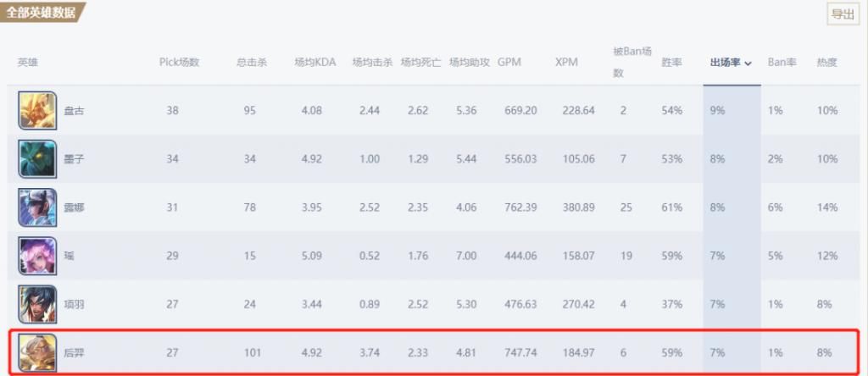868x376 pixels.
Task: Toggle the 出场率 sort arrow
Action: 748,64
